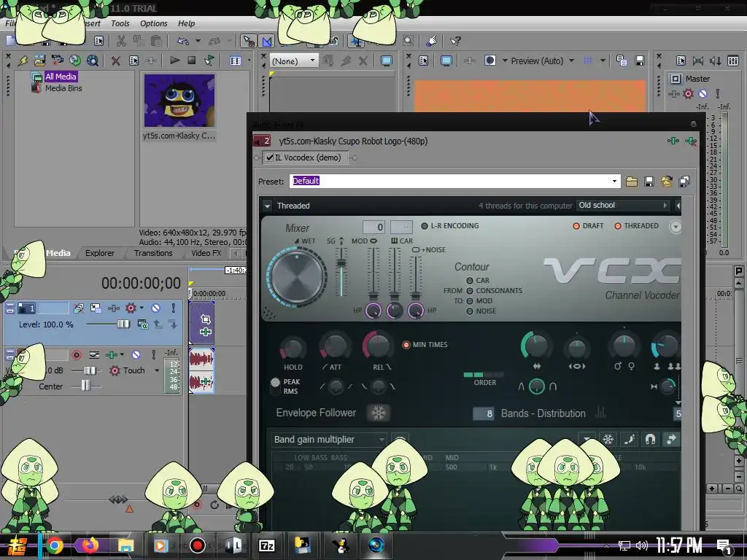The height and width of the screenshot is (560, 747).
Task: Open Mixing Console icon in Master panel
Action: click(x=732, y=61)
